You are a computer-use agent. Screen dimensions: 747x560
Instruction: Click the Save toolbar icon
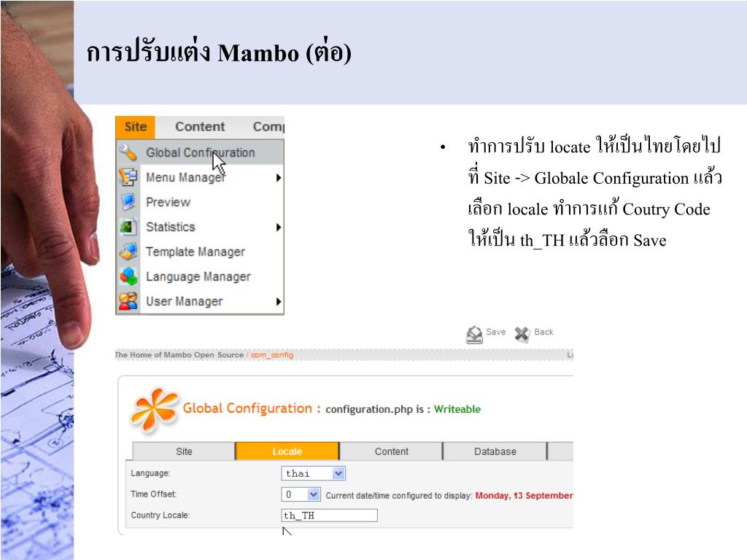(x=474, y=334)
